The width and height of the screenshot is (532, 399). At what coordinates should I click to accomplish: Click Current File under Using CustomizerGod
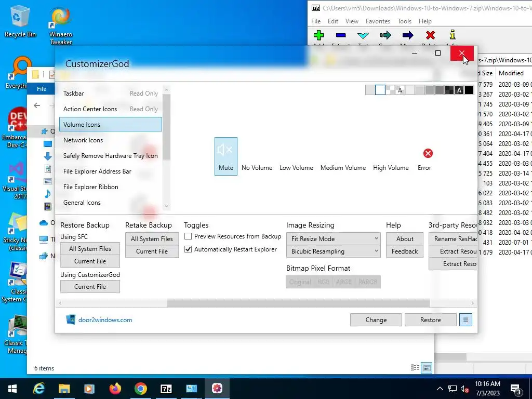click(90, 286)
